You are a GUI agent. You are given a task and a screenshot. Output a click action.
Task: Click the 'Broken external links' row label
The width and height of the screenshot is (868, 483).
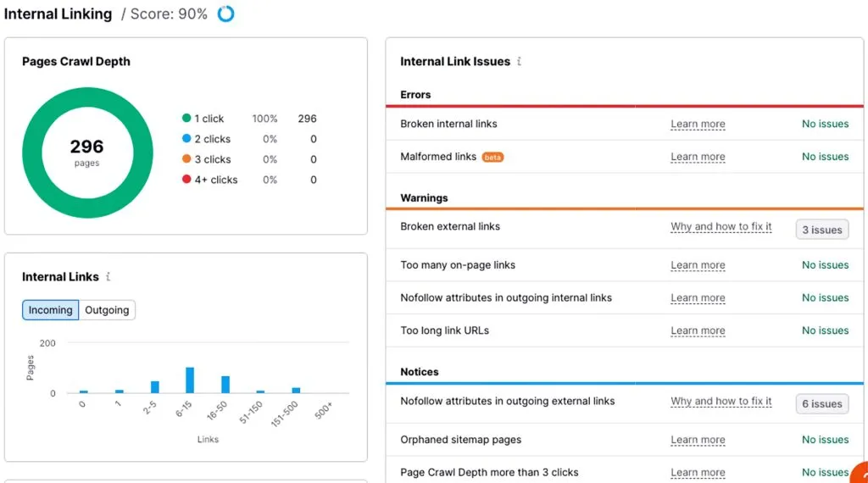point(450,226)
